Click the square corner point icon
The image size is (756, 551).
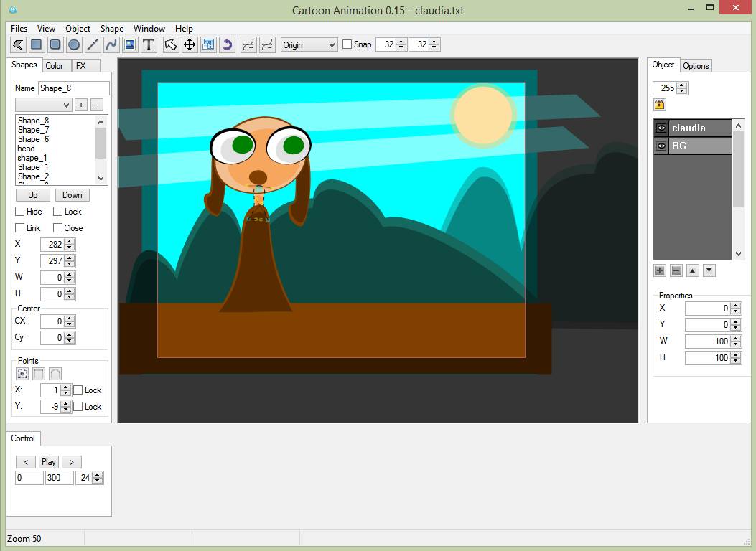click(39, 374)
